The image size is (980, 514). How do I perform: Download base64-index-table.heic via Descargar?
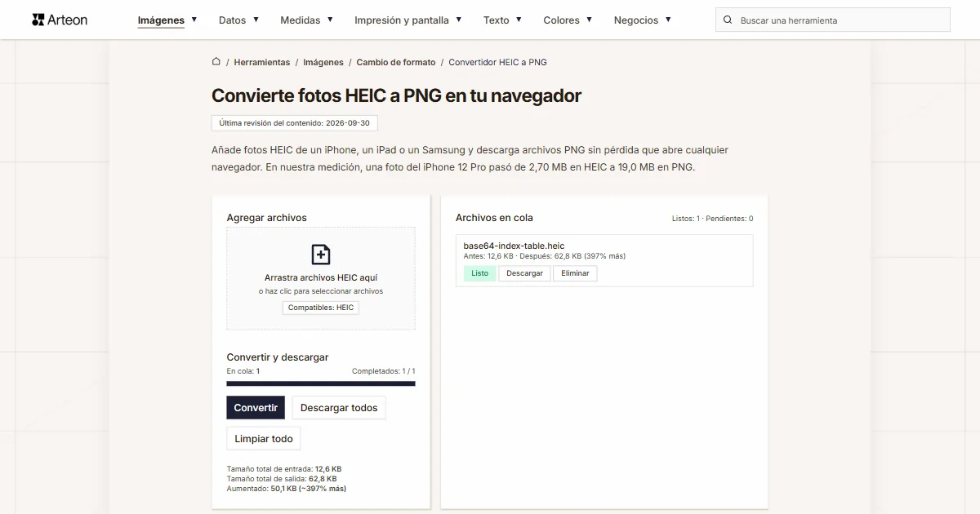[x=524, y=273]
